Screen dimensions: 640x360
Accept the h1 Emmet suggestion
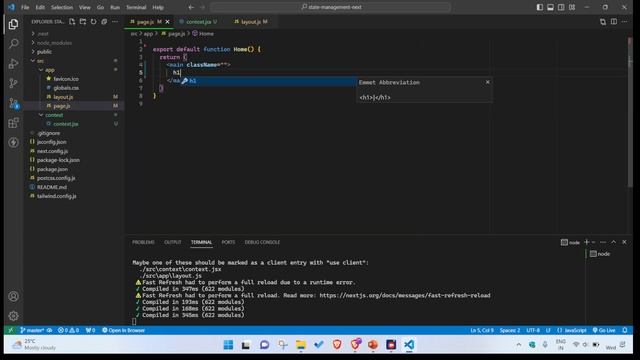[268, 81]
